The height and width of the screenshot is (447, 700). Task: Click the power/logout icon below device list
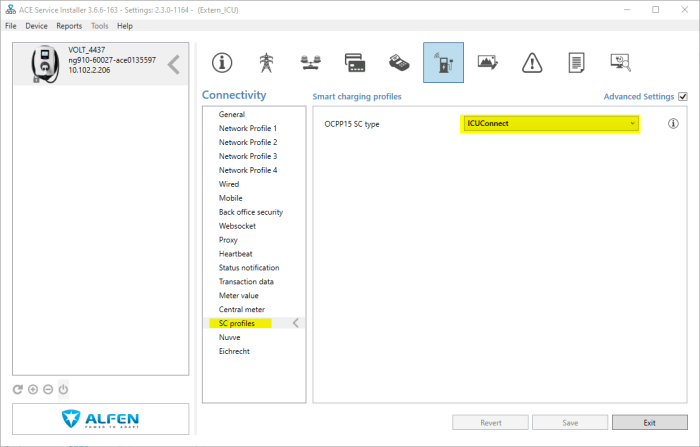pos(62,389)
